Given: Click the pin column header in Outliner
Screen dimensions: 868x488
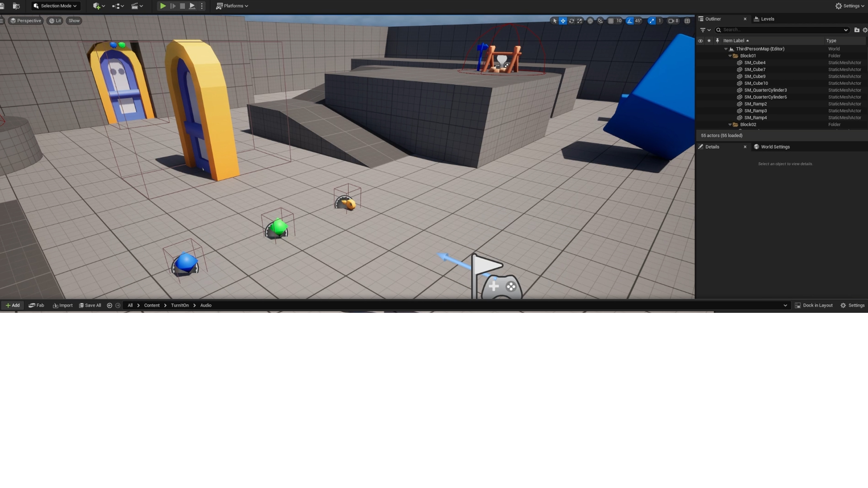Looking at the screenshot, I should (717, 41).
